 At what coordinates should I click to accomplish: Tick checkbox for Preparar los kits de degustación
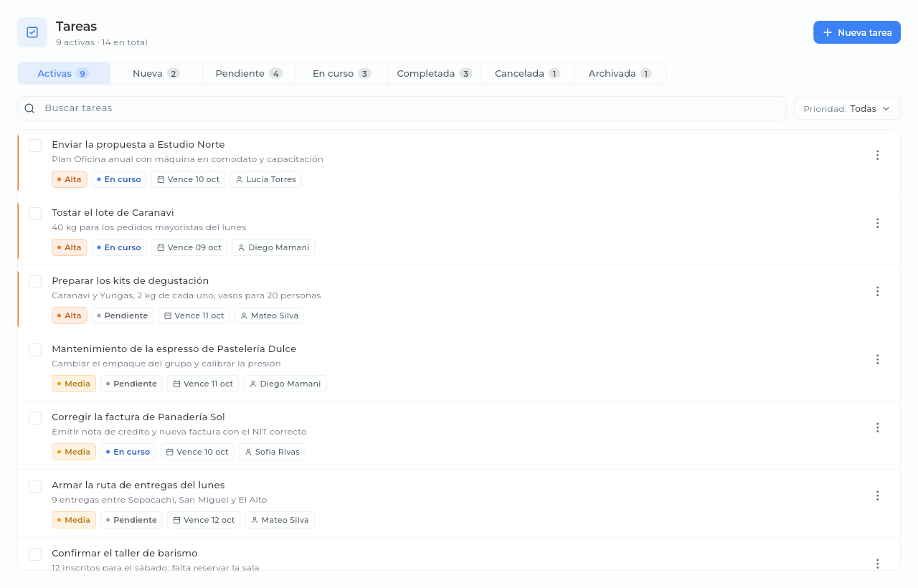click(x=35, y=282)
